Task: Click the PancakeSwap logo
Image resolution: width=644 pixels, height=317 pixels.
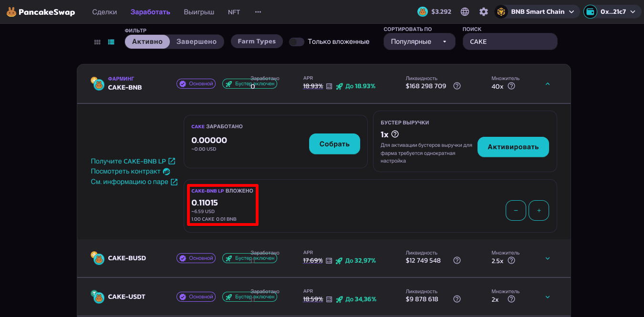Action: pyautogui.click(x=41, y=12)
